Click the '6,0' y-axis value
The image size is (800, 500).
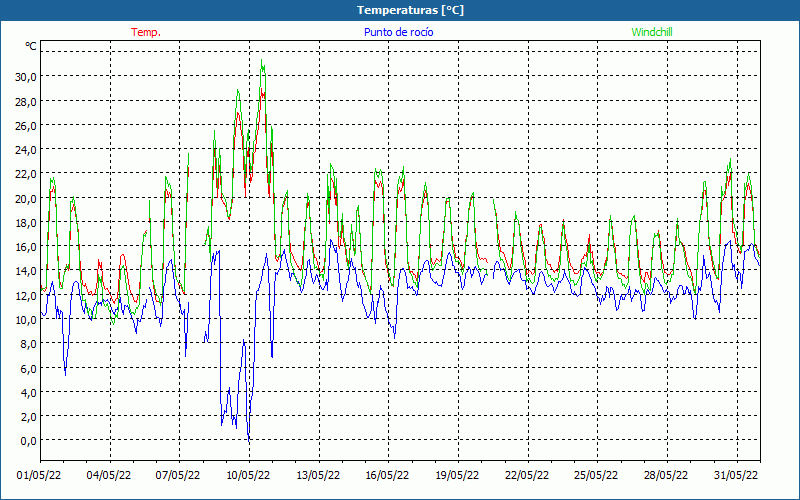coord(28,368)
